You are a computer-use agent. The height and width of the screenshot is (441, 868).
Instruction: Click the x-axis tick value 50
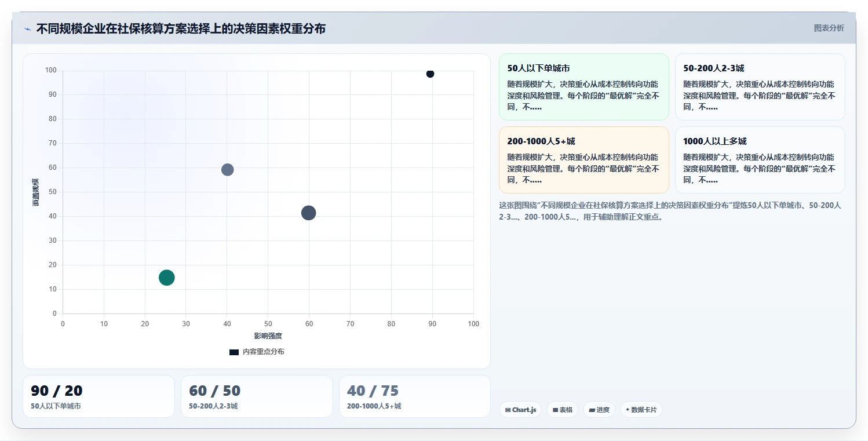pyautogui.click(x=268, y=324)
